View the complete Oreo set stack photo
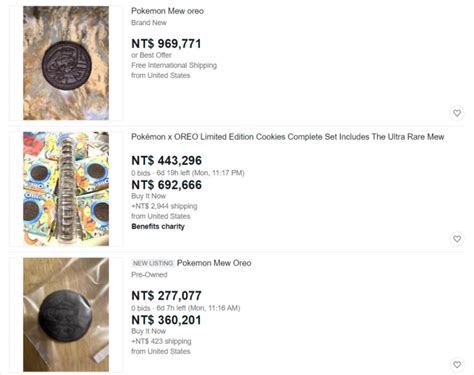Screen dimensions: 474x375 click(66, 189)
